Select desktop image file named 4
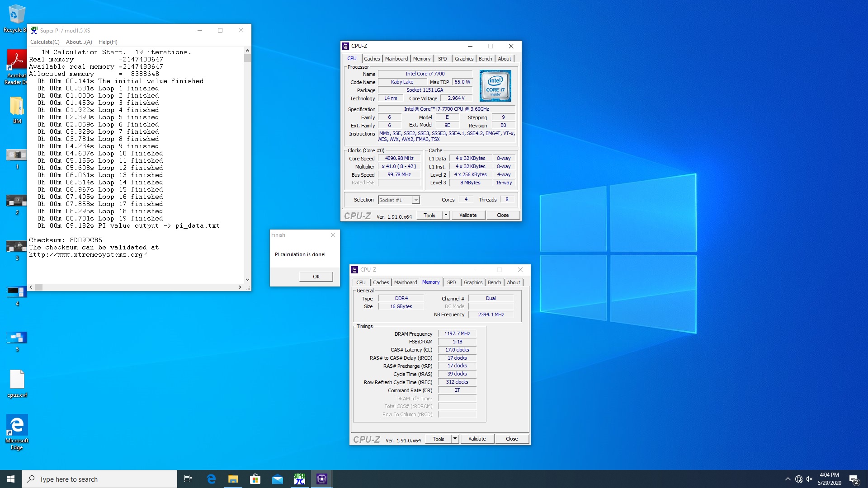 pyautogui.click(x=17, y=296)
